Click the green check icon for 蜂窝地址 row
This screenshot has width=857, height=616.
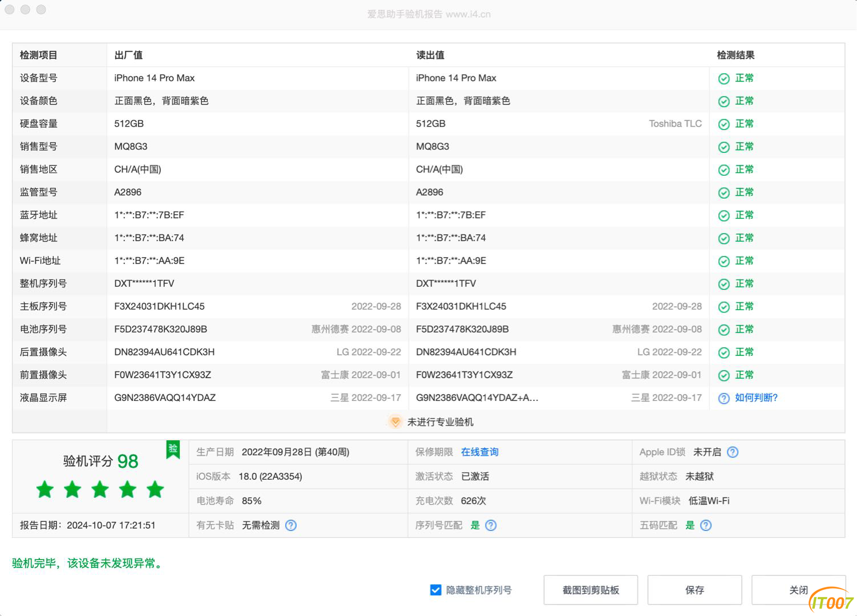tap(723, 238)
